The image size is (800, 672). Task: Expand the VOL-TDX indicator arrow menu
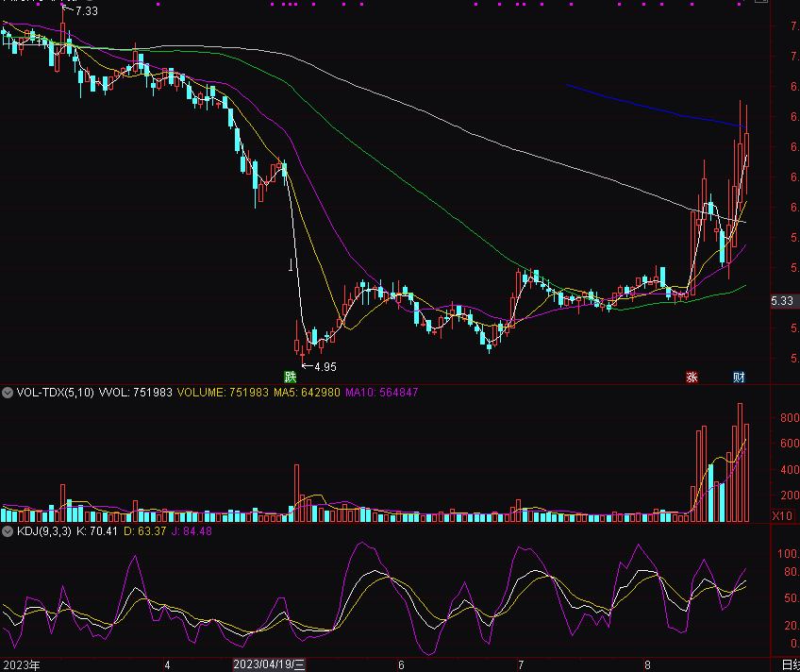(x=8, y=392)
